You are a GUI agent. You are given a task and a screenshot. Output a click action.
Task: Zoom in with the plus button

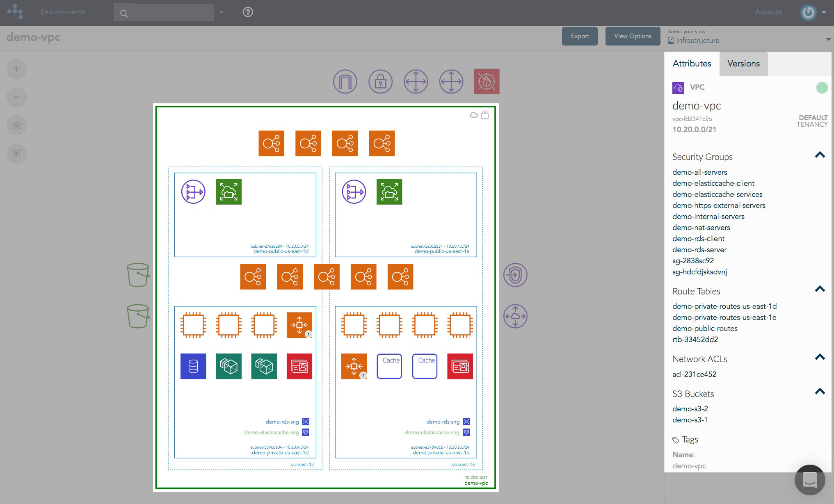click(16, 69)
